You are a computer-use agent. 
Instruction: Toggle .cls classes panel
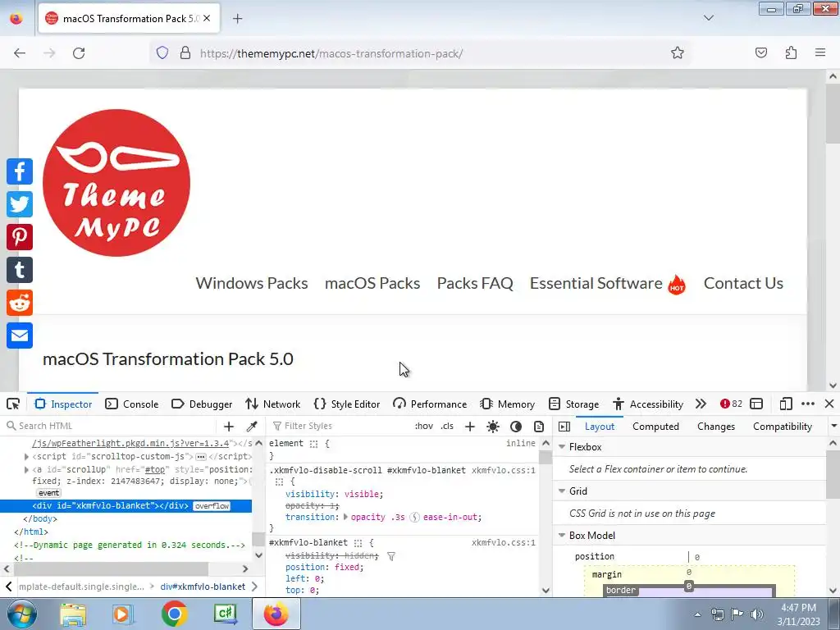[x=447, y=427]
